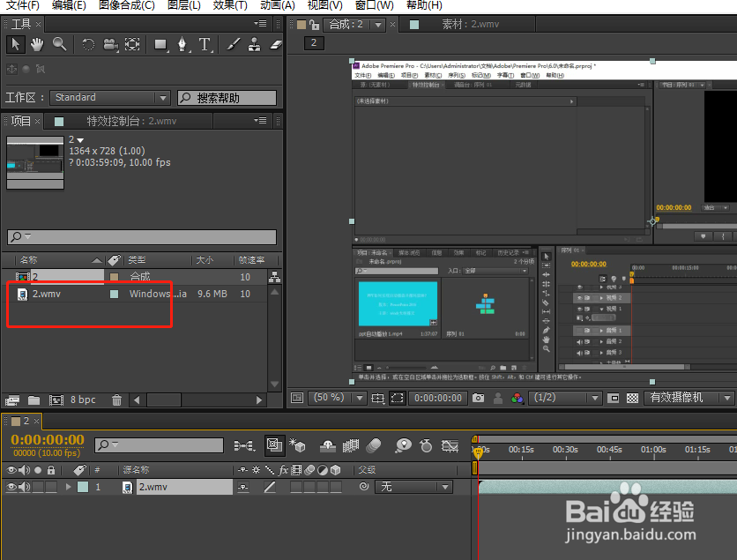The height and width of the screenshot is (560, 737).
Task: Select the Text tool
Action: pyautogui.click(x=205, y=45)
